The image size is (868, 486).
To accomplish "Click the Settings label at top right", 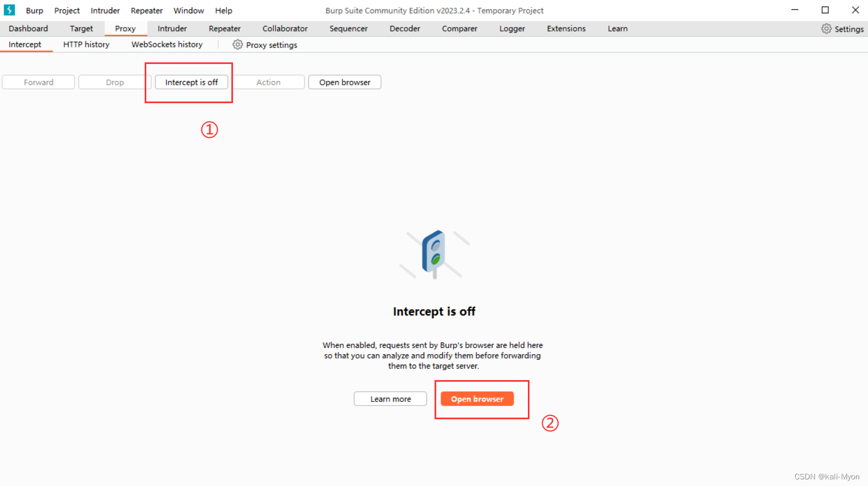I will pos(849,29).
